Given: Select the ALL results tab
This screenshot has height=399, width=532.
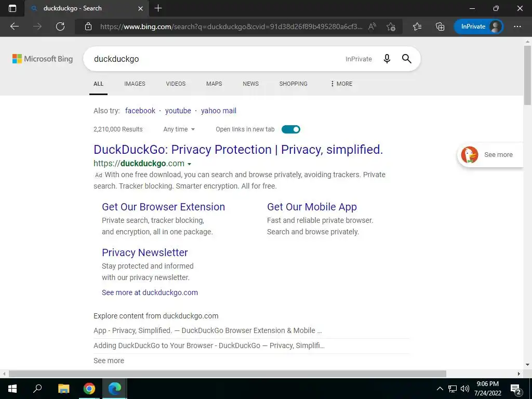Looking at the screenshot, I should click(98, 84).
